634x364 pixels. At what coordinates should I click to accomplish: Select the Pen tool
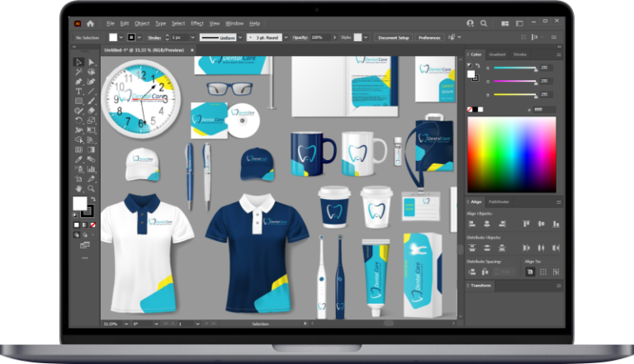(79, 82)
